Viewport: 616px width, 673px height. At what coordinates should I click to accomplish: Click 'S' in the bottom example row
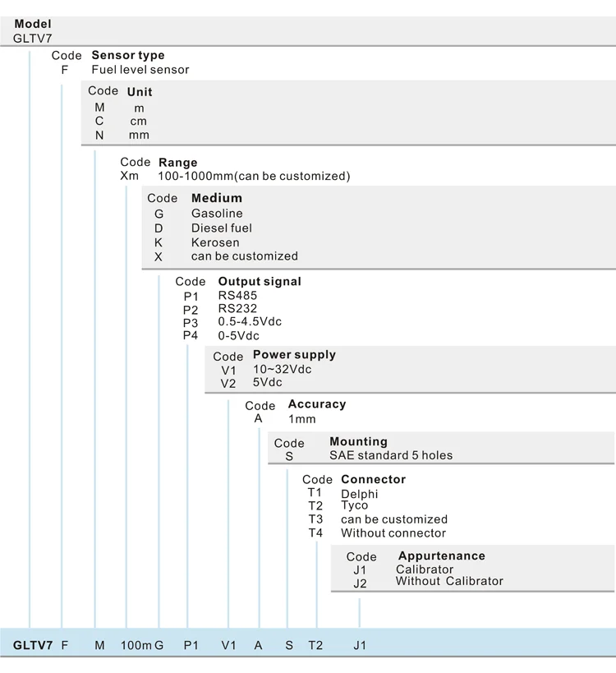click(x=289, y=646)
